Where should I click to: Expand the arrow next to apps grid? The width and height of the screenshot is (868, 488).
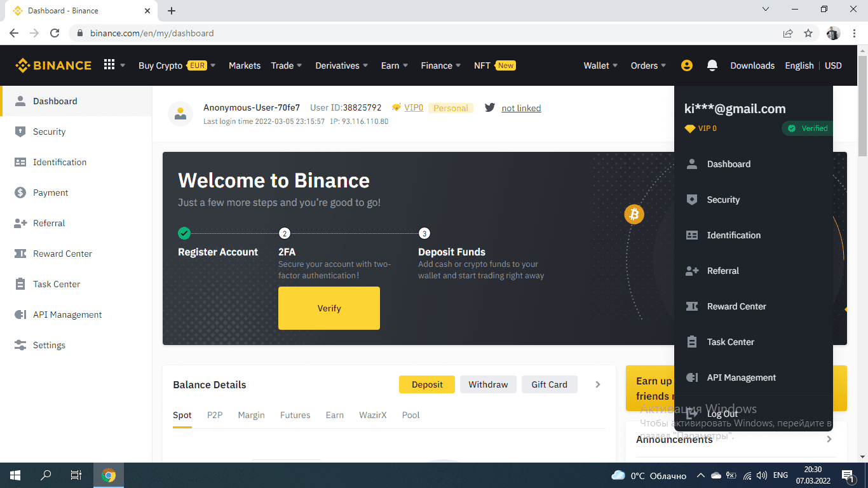click(x=123, y=65)
